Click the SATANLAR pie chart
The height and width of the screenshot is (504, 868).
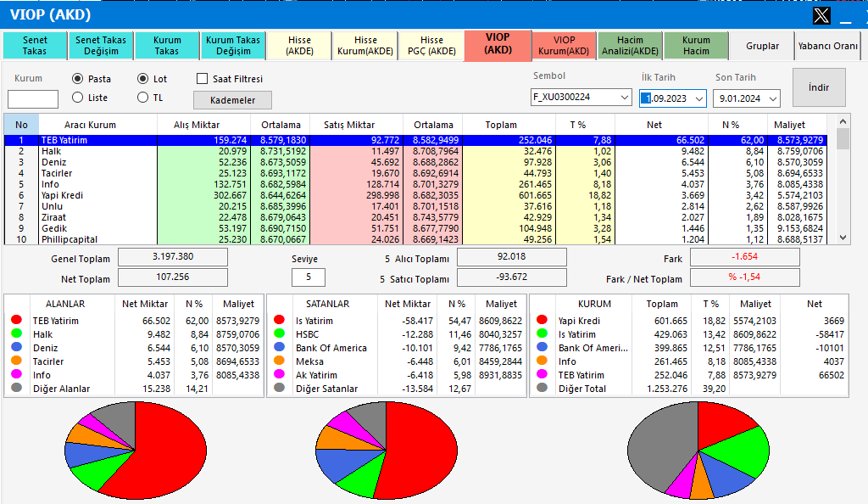[387, 451]
